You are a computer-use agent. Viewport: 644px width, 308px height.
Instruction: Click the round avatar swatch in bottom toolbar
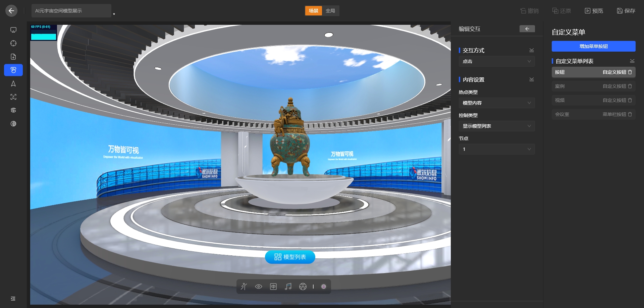[x=324, y=287]
